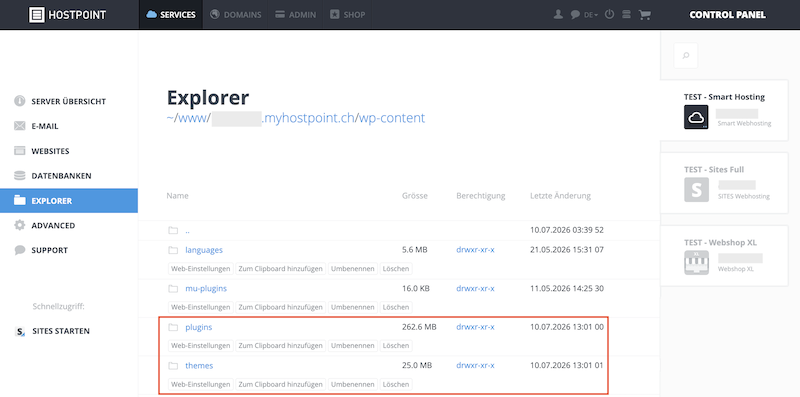Click permission drwxr-xr-x for plugins

point(475,327)
